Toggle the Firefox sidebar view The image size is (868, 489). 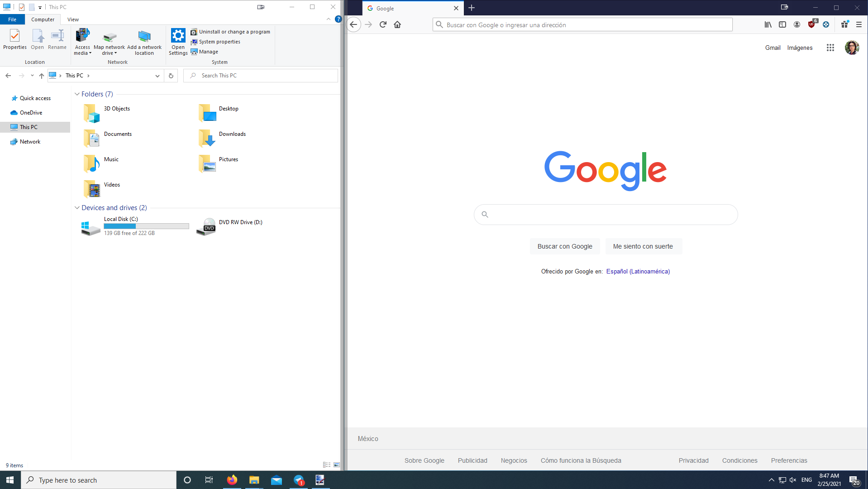tap(782, 25)
